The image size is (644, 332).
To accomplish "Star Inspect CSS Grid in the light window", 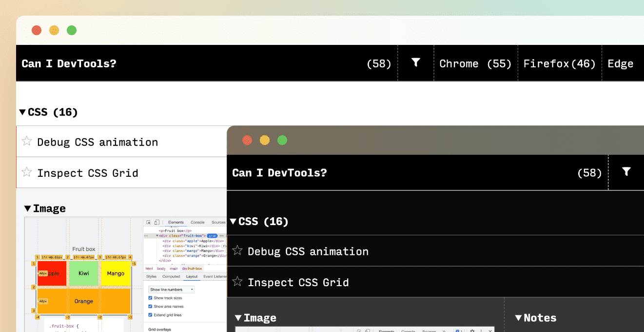I will 27,172.
